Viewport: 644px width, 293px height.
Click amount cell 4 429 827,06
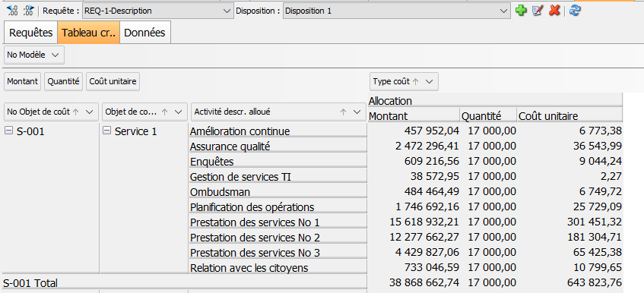(414, 252)
